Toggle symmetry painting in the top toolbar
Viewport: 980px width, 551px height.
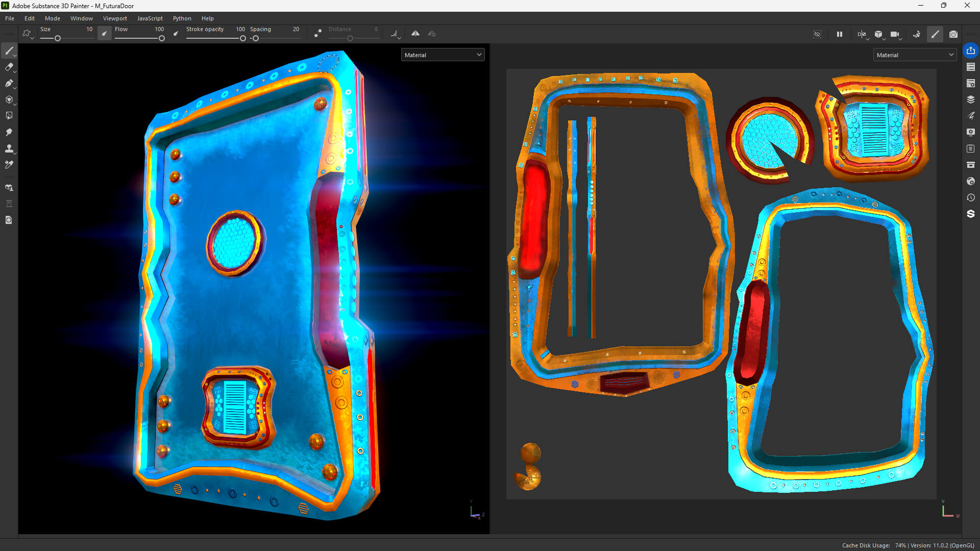pyautogui.click(x=415, y=33)
